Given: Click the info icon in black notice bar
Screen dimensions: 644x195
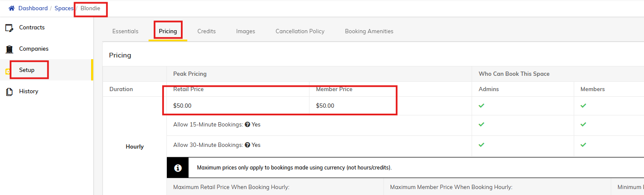Looking at the screenshot, I should [178, 168].
